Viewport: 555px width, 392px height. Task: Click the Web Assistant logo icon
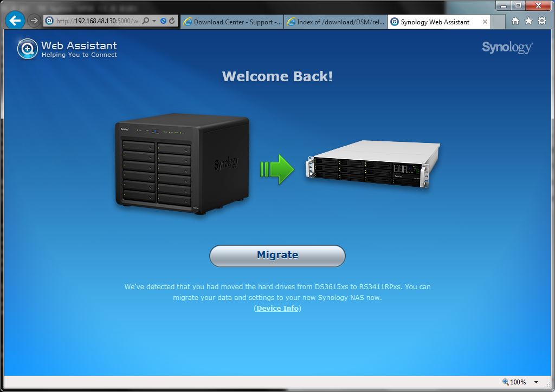pyautogui.click(x=28, y=49)
